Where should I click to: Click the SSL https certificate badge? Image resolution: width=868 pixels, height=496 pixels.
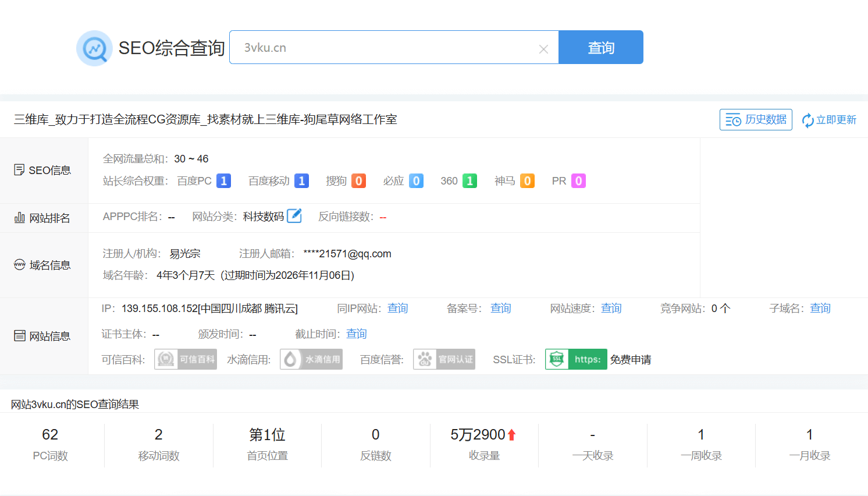(x=576, y=359)
